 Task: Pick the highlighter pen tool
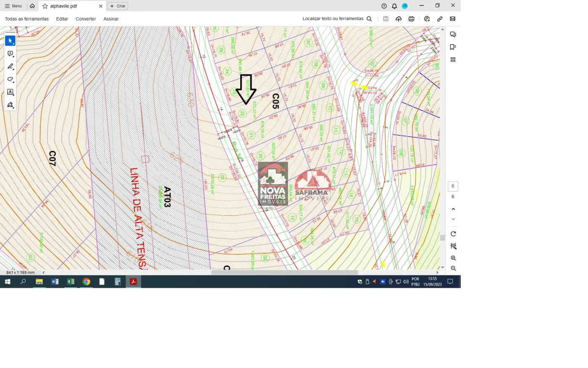10,66
